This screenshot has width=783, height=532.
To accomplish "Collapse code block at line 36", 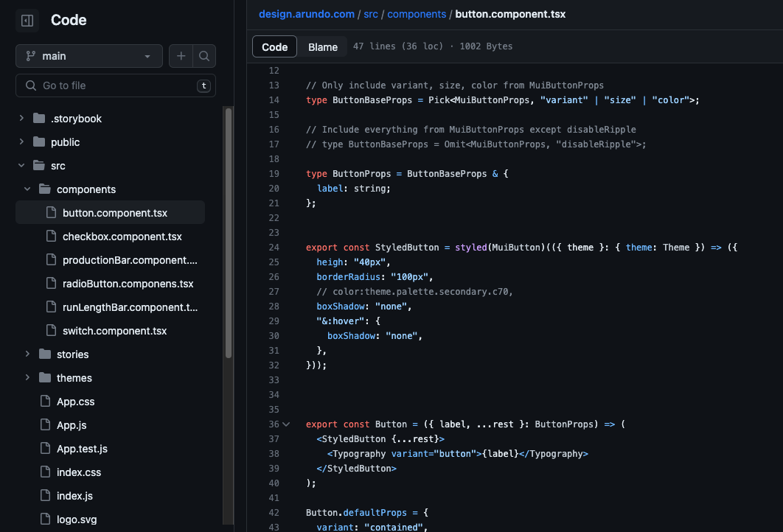I will 286,424.
